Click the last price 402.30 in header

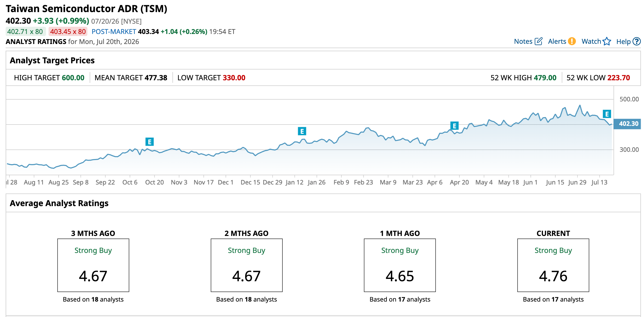point(18,21)
